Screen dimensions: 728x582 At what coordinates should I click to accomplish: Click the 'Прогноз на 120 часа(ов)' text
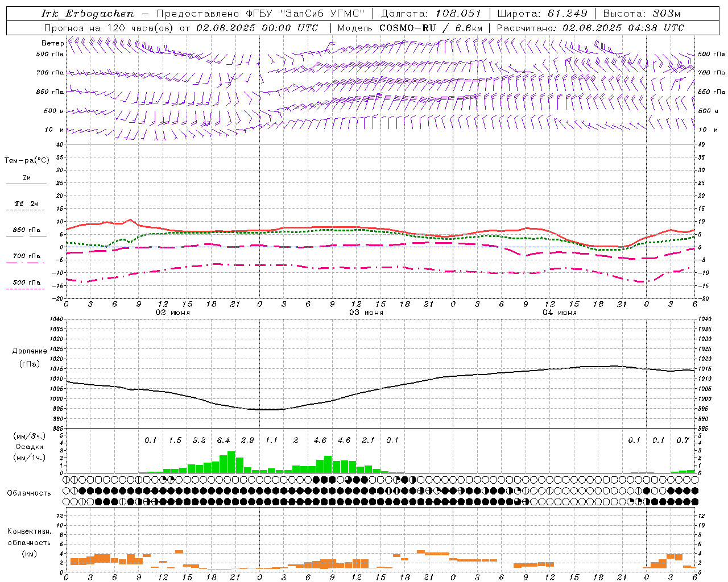110,28
